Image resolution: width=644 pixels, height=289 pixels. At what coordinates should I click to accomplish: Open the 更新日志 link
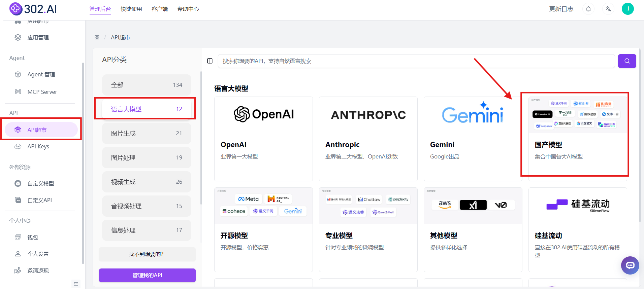pos(561,9)
